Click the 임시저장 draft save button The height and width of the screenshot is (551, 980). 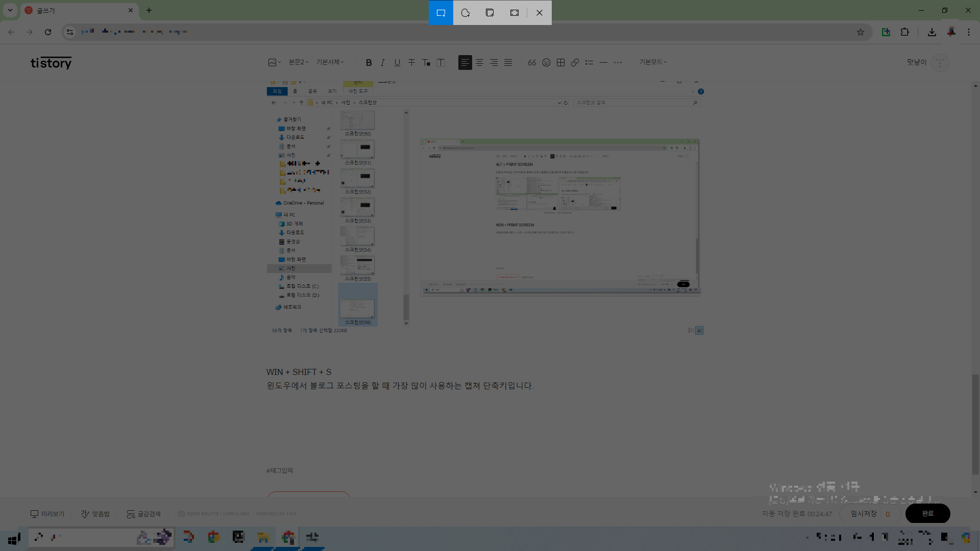(x=864, y=513)
